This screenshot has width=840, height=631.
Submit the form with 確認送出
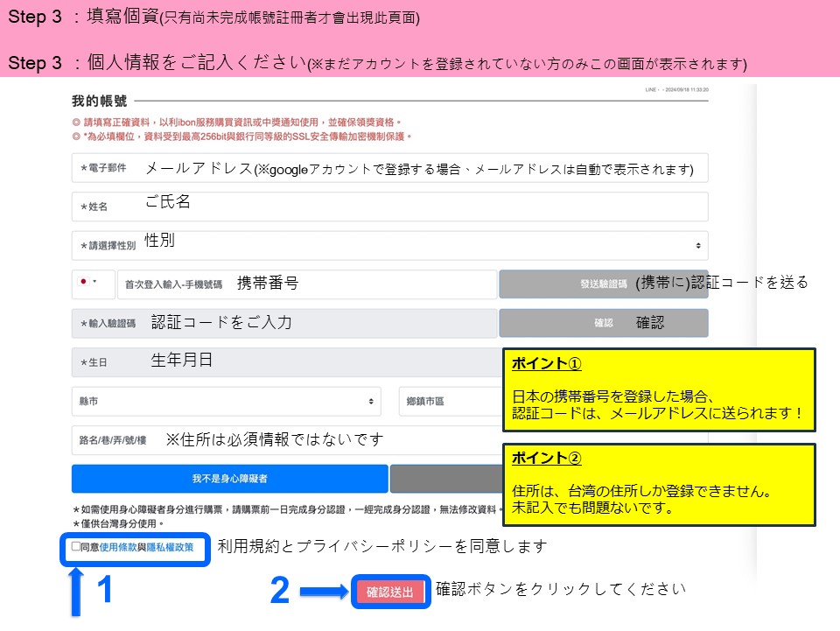coord(390,592)
